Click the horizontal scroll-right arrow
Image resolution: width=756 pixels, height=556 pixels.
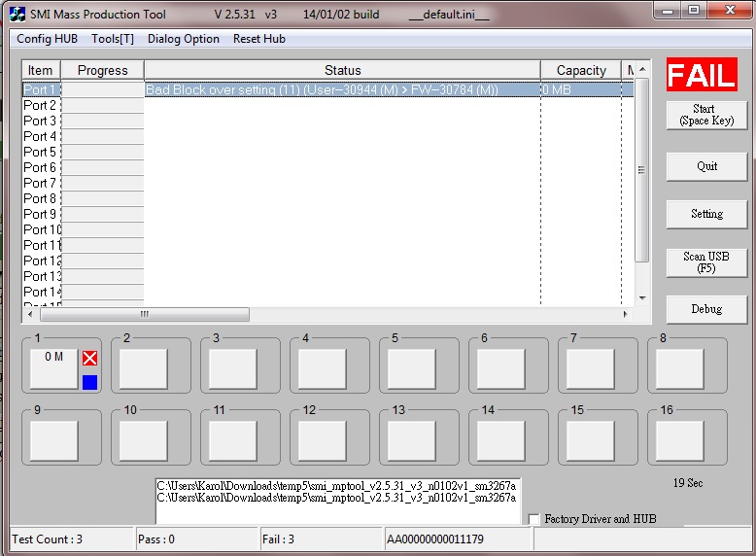click(x=626, y=314)
